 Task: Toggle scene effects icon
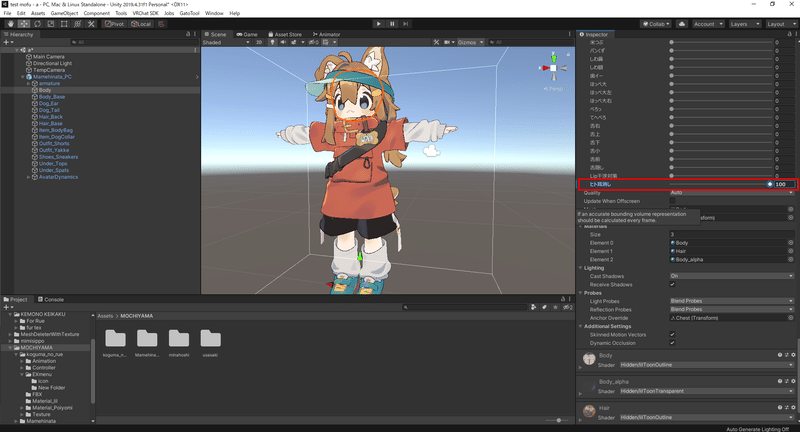coord(294,42)
